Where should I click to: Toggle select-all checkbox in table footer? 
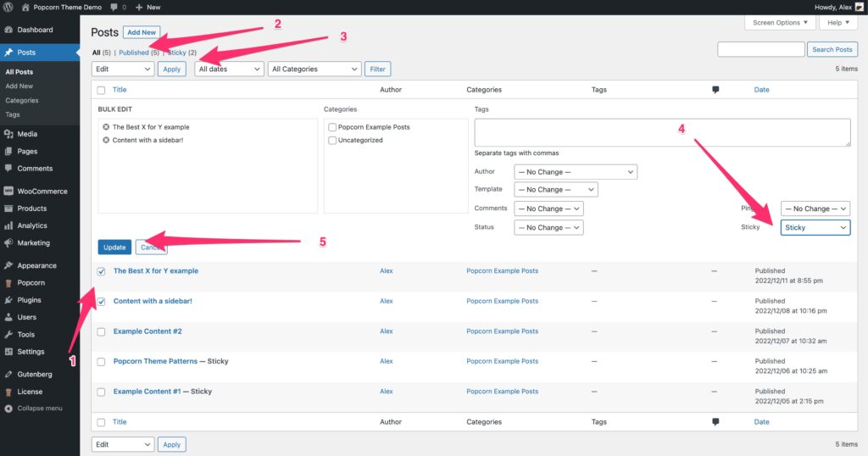coord(101,422)
